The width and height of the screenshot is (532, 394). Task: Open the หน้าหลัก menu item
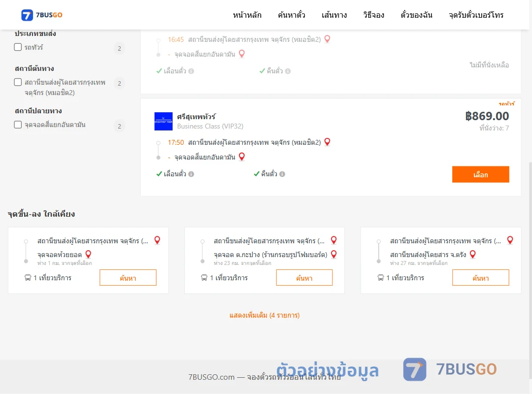pos(247,15)
